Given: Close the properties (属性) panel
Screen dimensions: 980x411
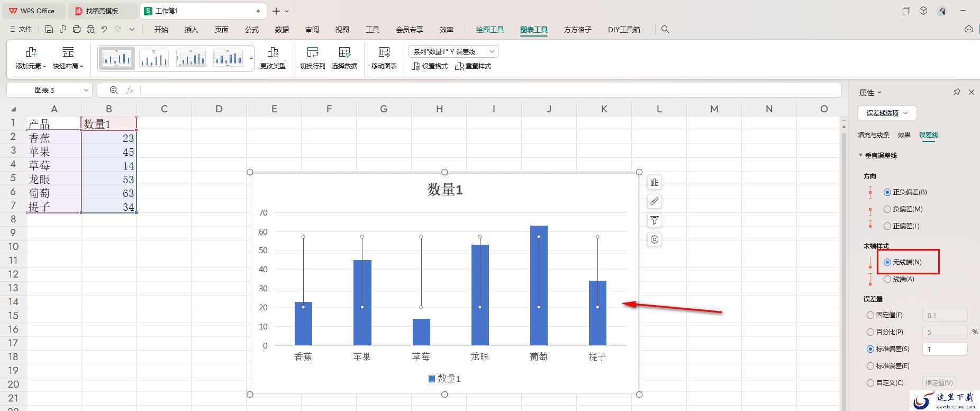Looking at the screenshot, I should 972,92.
